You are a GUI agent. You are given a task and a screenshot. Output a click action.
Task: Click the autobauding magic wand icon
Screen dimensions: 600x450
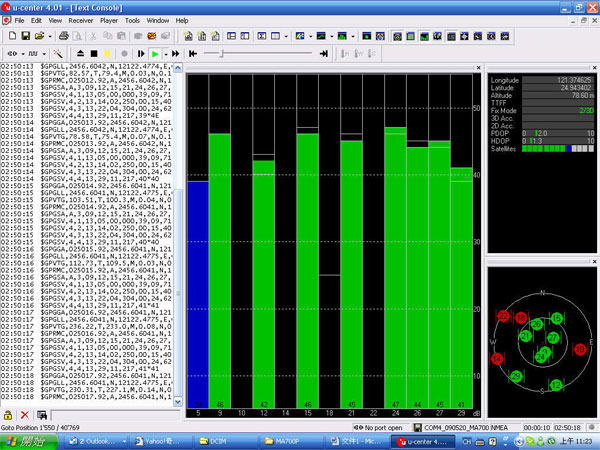coord(58,54)
